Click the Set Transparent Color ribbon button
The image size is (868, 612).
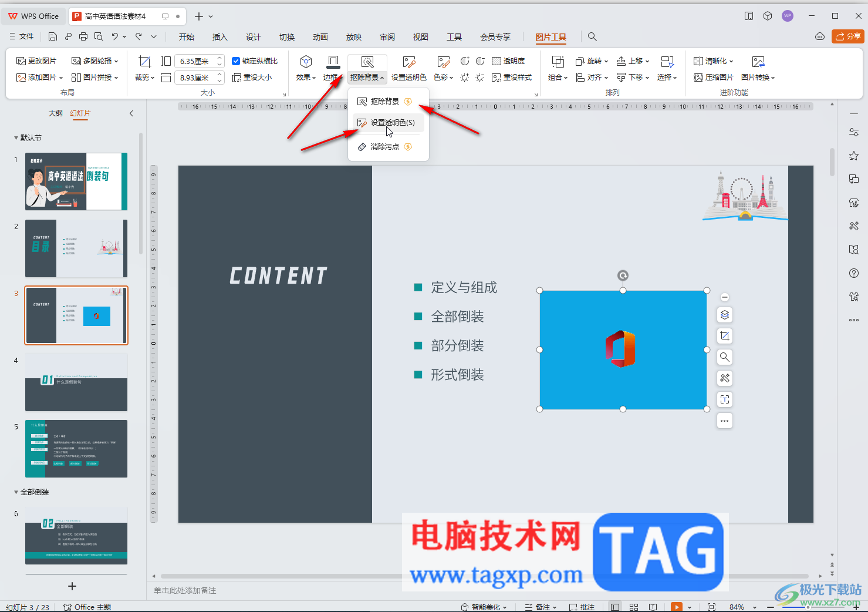click(409, 68)
